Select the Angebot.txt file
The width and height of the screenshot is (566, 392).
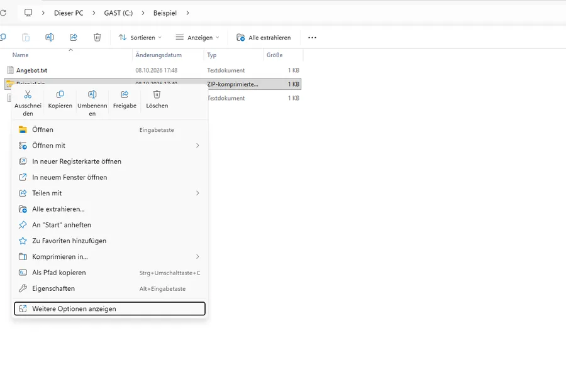point(32,70)
